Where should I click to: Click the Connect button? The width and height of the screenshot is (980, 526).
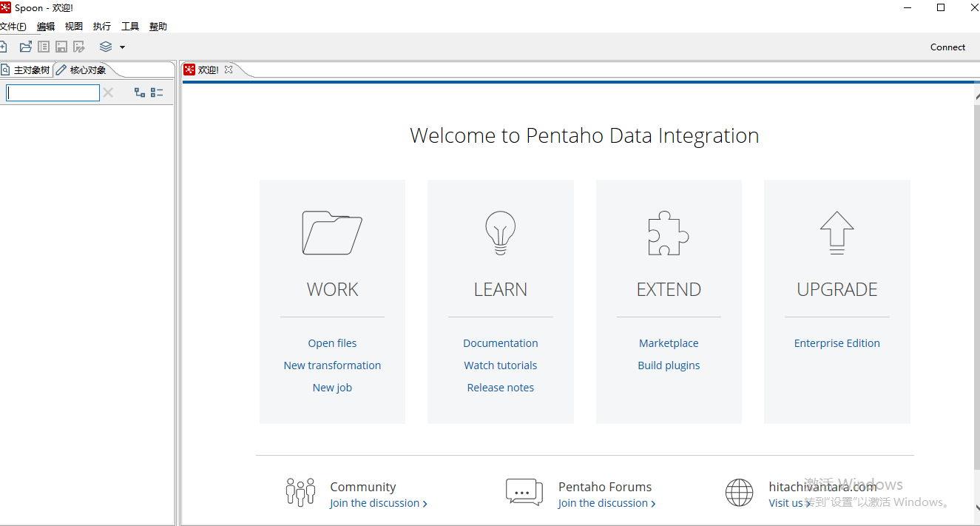pyautogui.click(x=947, y=47)
